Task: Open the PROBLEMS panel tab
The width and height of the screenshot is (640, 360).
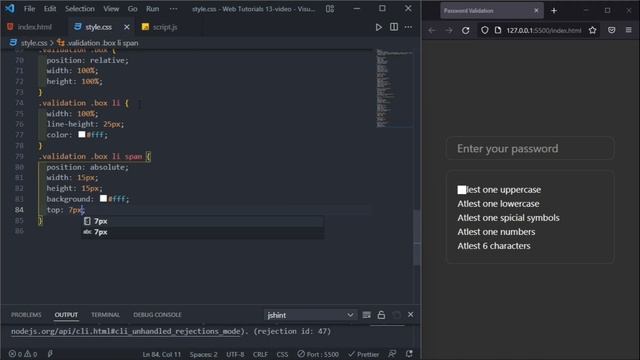Action: click(26, 315)
